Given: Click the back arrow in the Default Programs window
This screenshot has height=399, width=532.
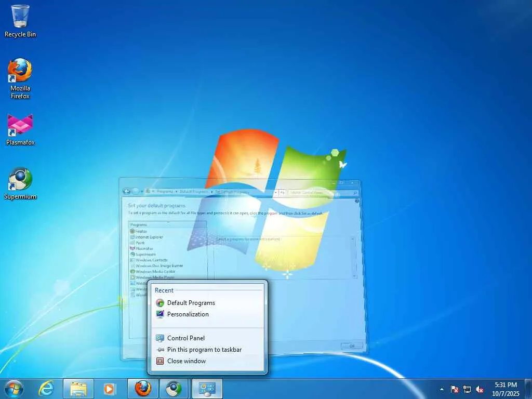Looking at the screenshot, I should [x=127, y=191].
